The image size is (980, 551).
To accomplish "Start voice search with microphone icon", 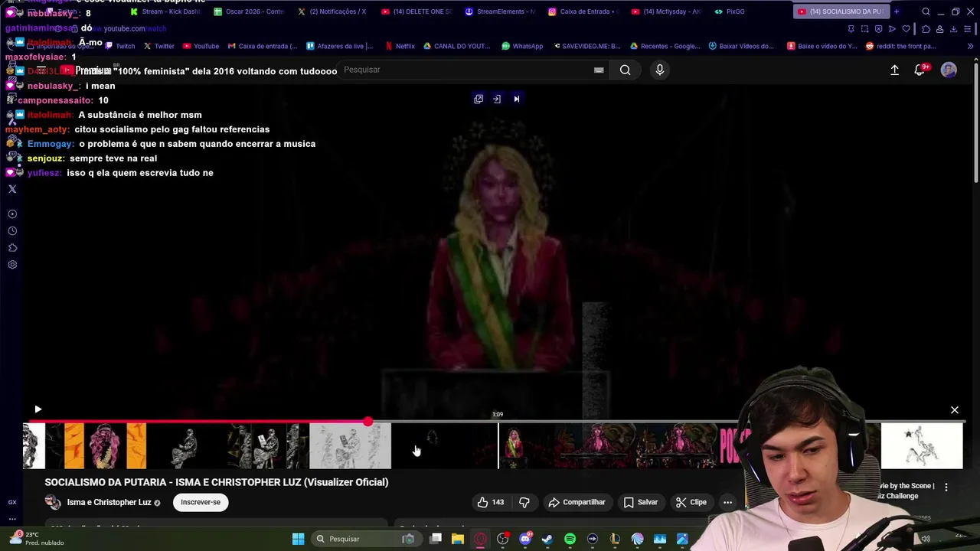I will tap(660, 70).
